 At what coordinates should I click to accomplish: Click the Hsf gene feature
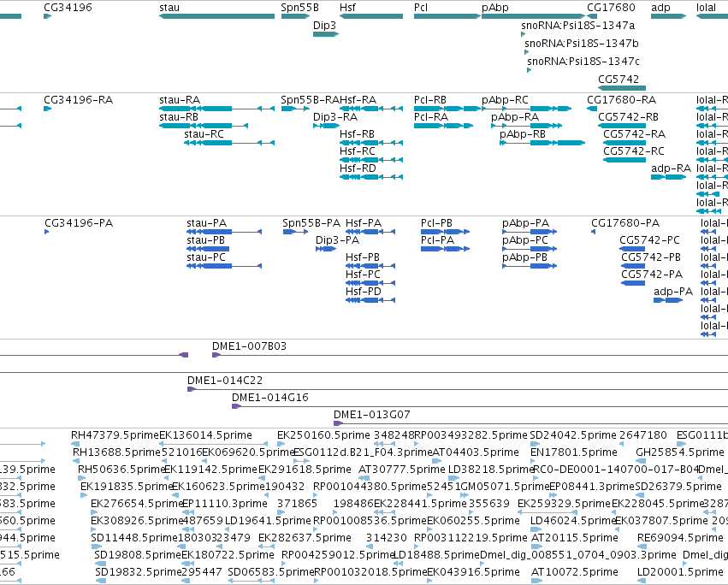pos(371,16)
